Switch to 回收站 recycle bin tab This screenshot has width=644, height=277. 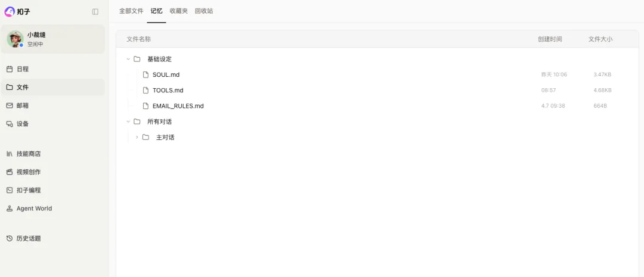[204, 11]
